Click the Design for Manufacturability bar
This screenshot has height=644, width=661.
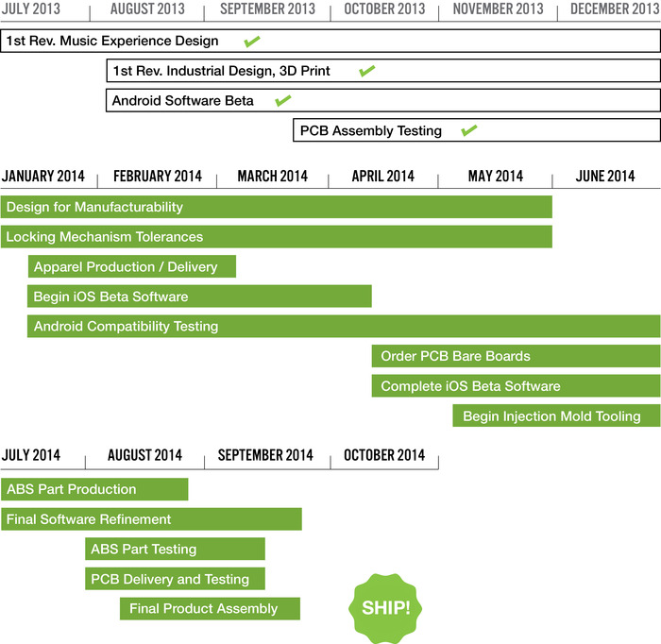pyautogui.click(x=277, y=207)
